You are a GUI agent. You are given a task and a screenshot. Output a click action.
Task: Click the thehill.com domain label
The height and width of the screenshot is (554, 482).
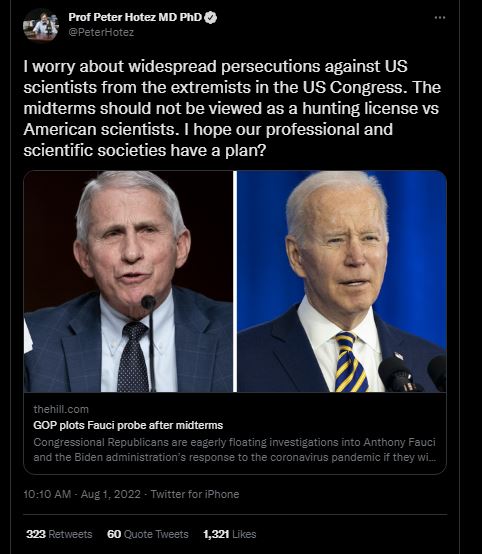click(x=61, y=409)
